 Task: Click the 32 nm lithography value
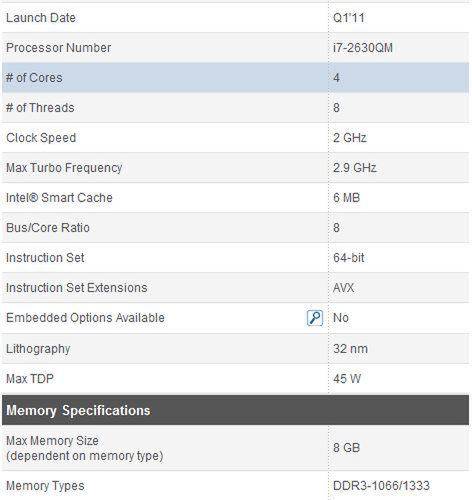coord(350,349)
